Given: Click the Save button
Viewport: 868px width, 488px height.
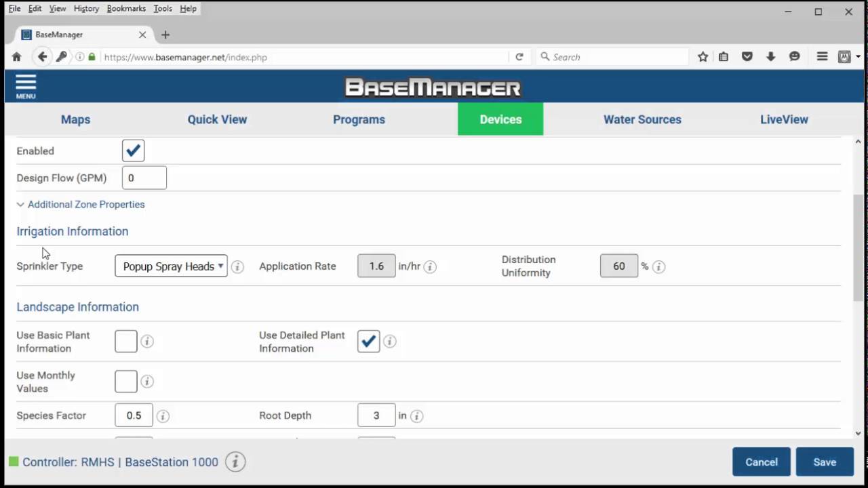Looking at the screenshot, I should [x=825, y=462].
